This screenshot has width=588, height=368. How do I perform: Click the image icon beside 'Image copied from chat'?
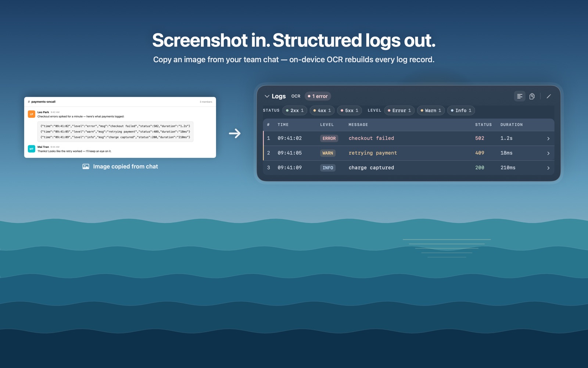point(86,167)
